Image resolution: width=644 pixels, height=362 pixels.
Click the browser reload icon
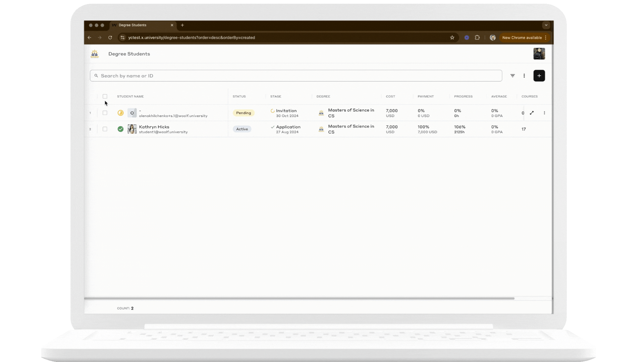click(x=110, y=38)
